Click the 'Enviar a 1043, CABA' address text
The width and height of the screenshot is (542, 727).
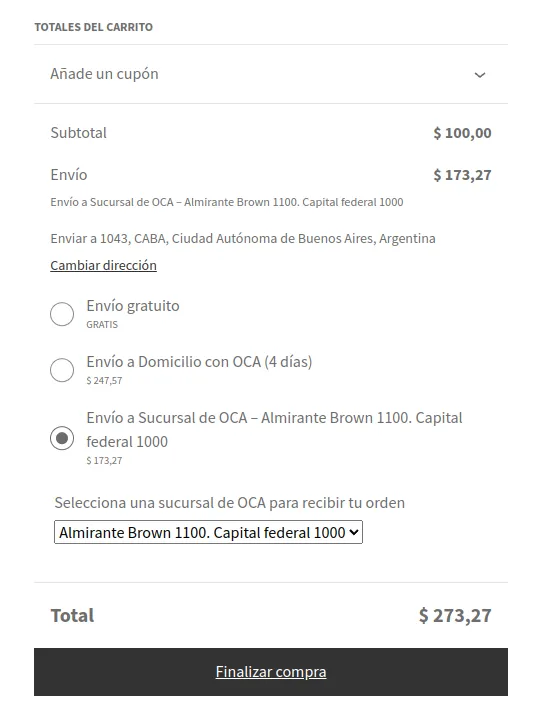243,239
